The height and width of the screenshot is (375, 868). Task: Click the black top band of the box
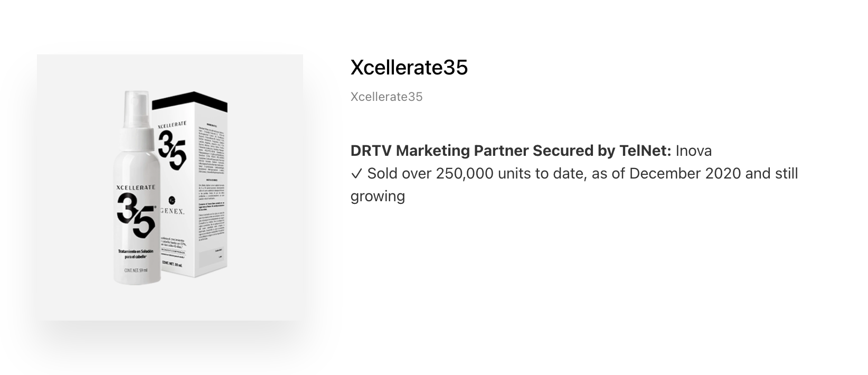pyautogui.click(x=190, y=101)
